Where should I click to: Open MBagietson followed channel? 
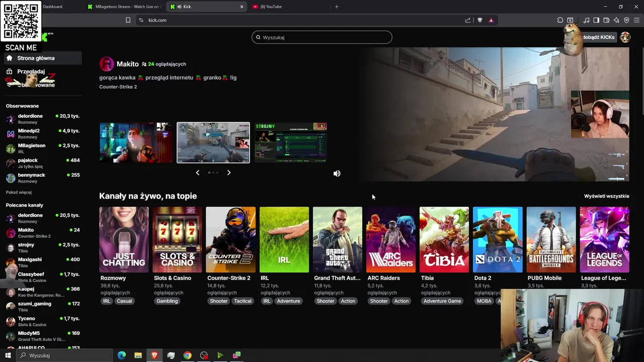point(43,148)
